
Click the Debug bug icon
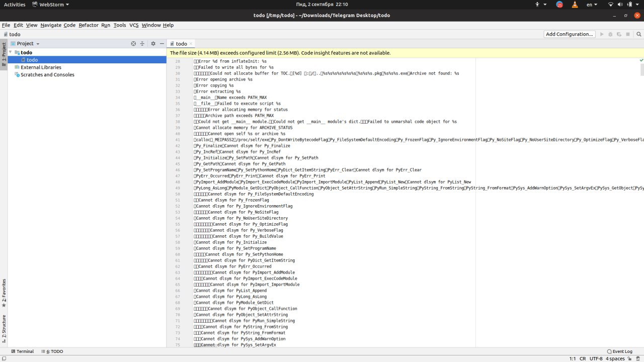click(x=610, y=34)
